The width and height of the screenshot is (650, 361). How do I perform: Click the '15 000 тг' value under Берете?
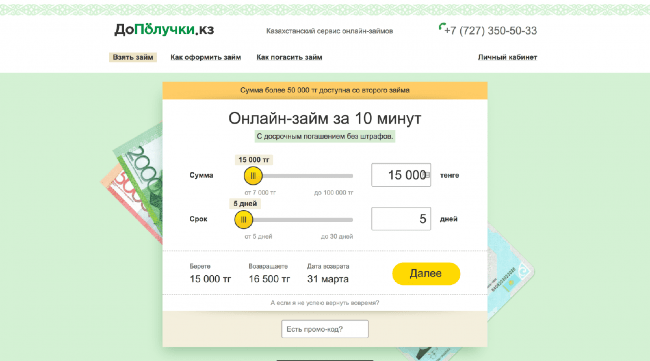point(210,279)
